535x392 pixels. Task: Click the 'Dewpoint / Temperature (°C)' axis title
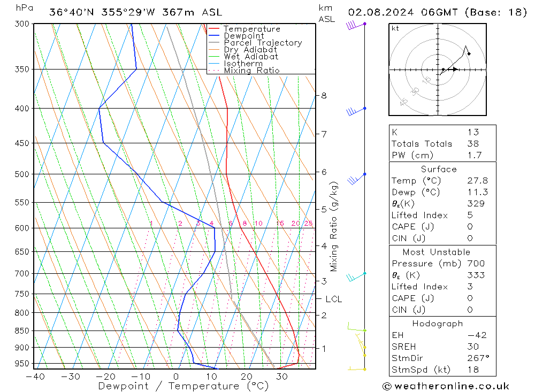[184, 386]
